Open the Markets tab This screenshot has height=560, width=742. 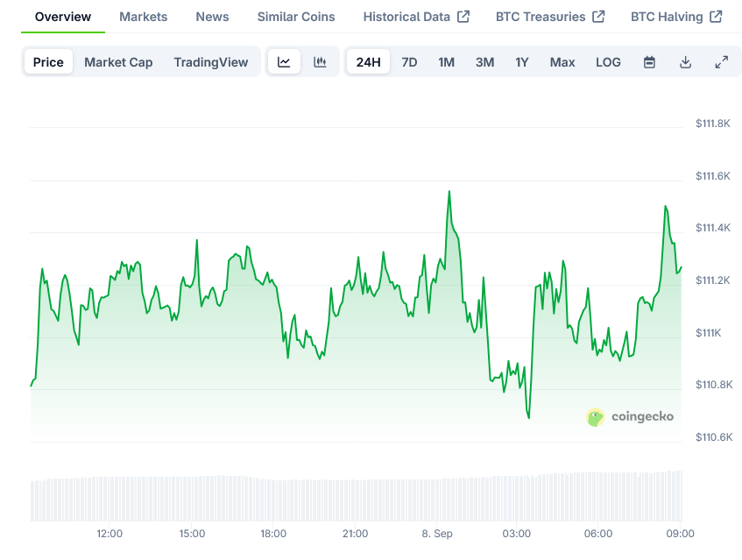pos(143,17)
